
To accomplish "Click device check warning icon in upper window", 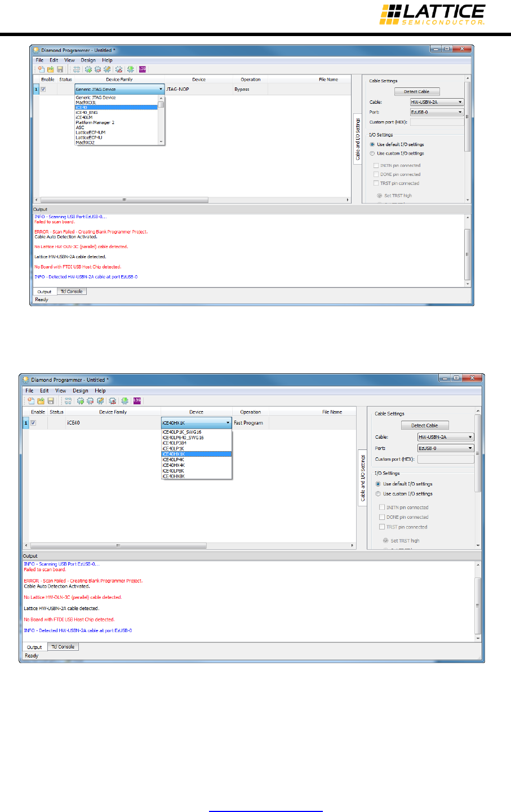I will [x=119, y=69].
